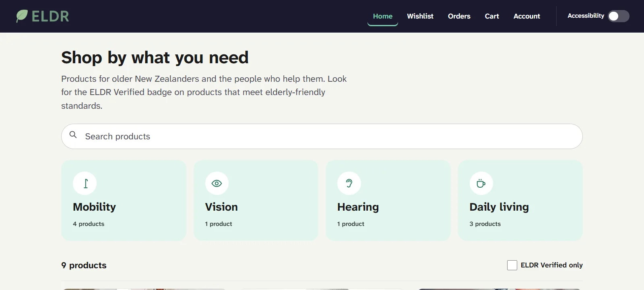This screenshot has height=290, width=644.
Task: Open the Wishlist page
Action: click(420, 16)
